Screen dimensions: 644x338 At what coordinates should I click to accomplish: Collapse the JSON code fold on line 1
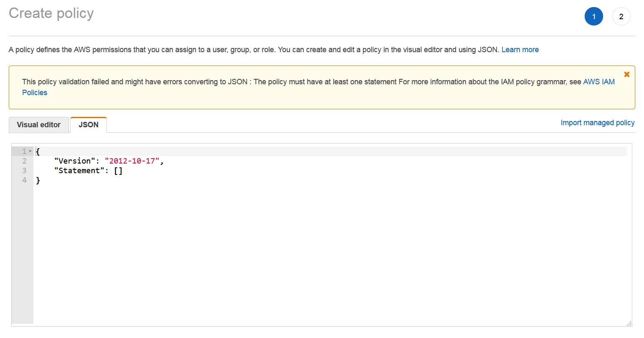tap(29, 151)
